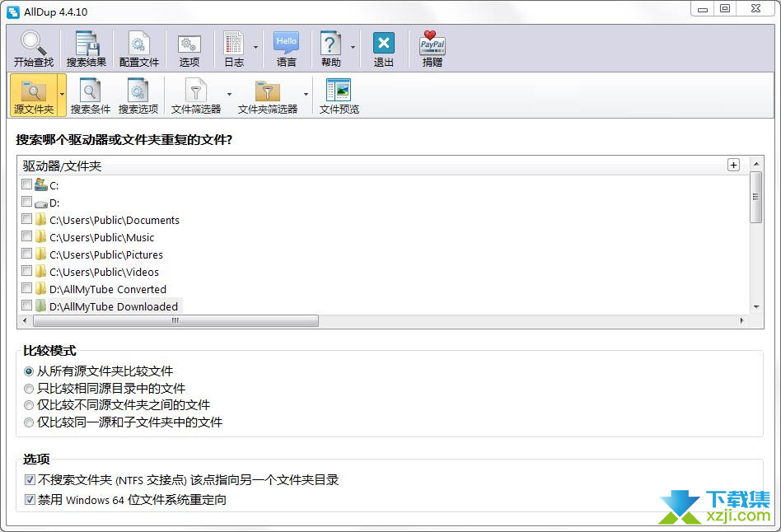Open the 搜索结果 toolbar icon
781x532 pixels.
pyautogui.click(x=87, y=43)
